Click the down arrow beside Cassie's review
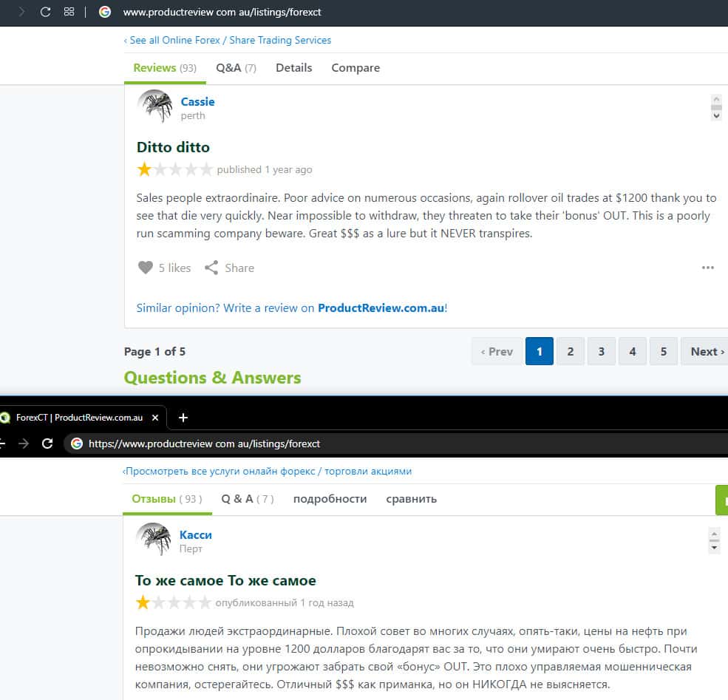This screenshot has width=728, height=700. 716,115
